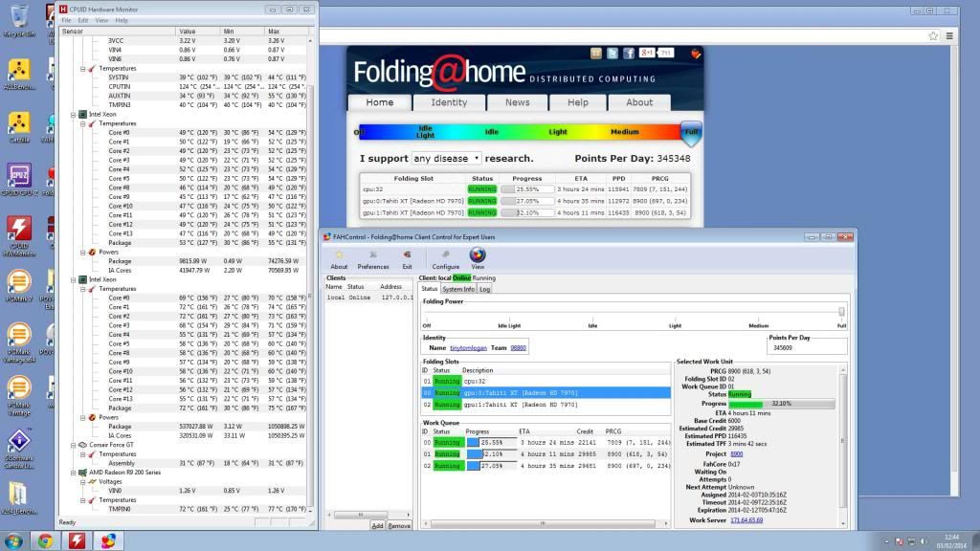Select the SiSoftware Sandra desktop icon

19,450
